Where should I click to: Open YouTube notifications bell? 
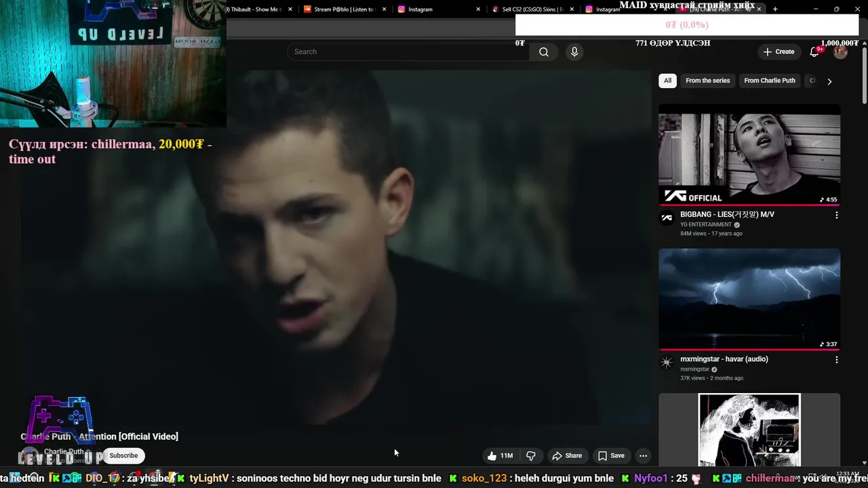pyautogui.click(x=815, y=52)
